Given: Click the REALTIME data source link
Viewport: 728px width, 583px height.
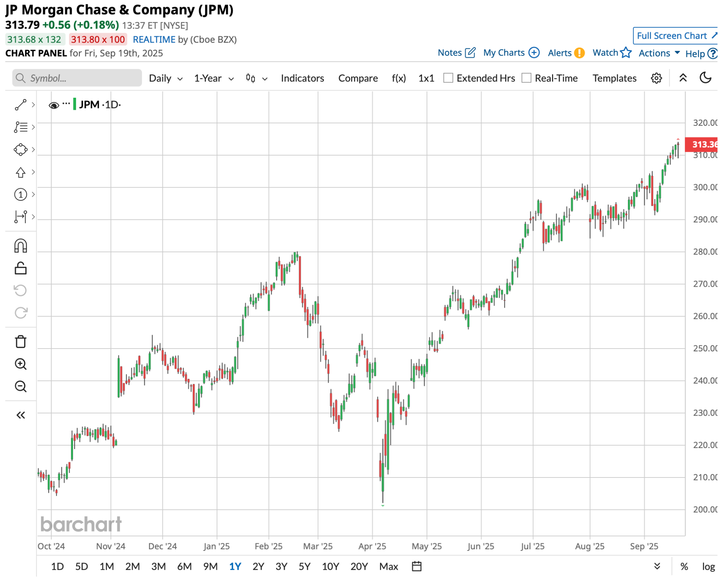Looking at the screenshot, I should pos(154,39).
